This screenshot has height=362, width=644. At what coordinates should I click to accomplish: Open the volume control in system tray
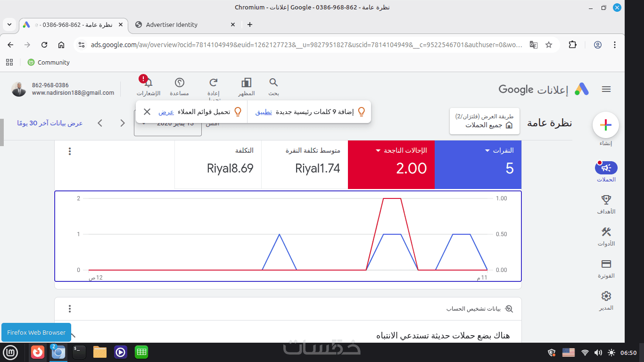click(598, 353)
